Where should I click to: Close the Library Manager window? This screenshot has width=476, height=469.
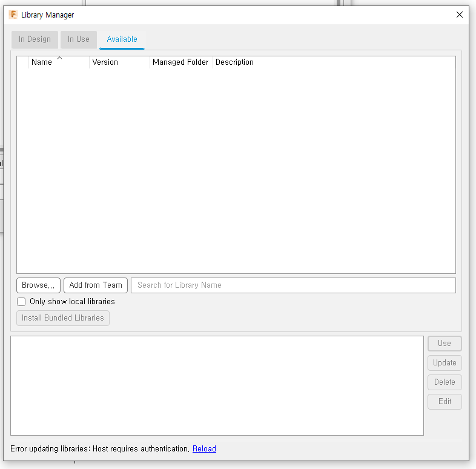coord(459,15)
